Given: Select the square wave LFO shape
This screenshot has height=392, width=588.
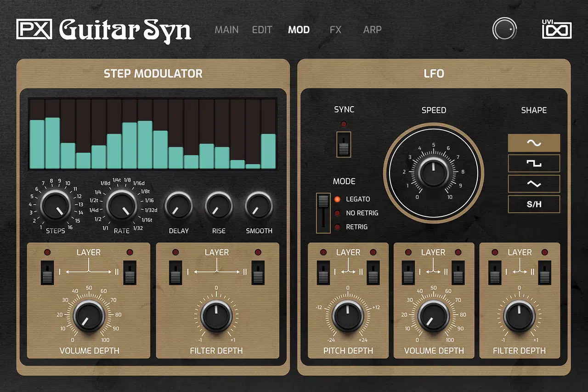Looking at the screenshot, I should (x=534, y=163).
